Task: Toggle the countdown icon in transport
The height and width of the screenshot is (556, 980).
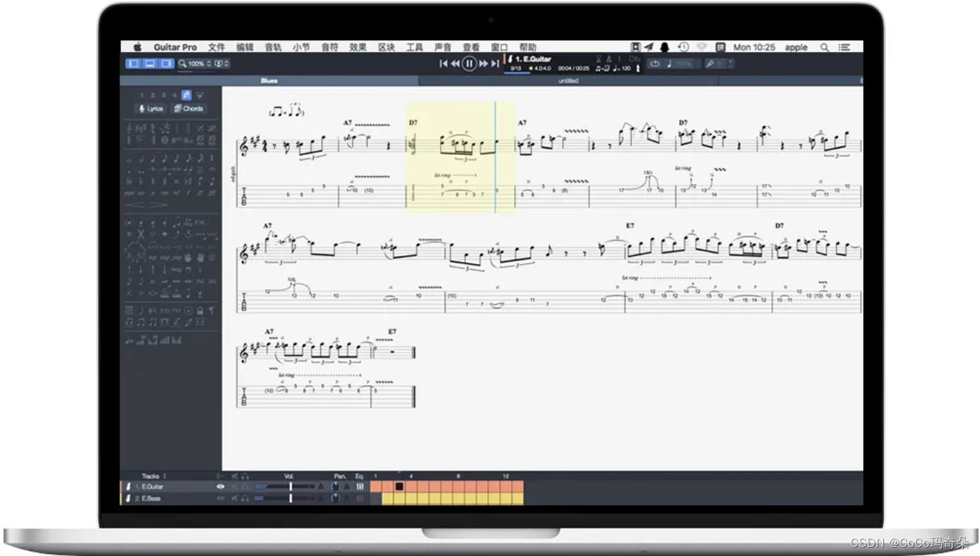Action: (599, 59)
